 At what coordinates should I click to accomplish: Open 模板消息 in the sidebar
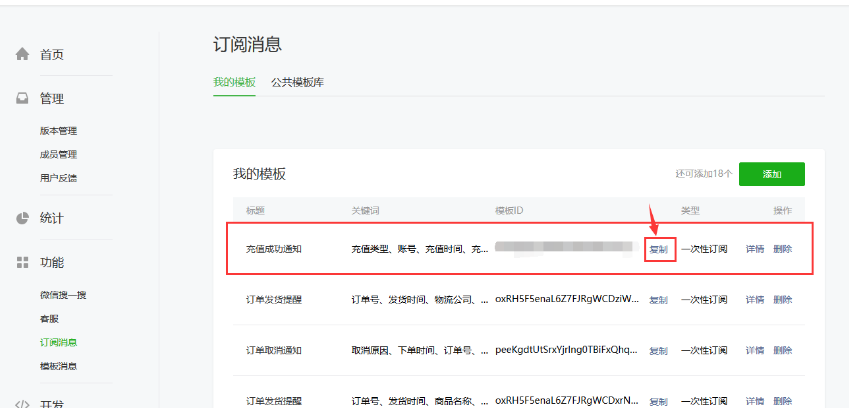pyautogui.click(x=58, y=366)
